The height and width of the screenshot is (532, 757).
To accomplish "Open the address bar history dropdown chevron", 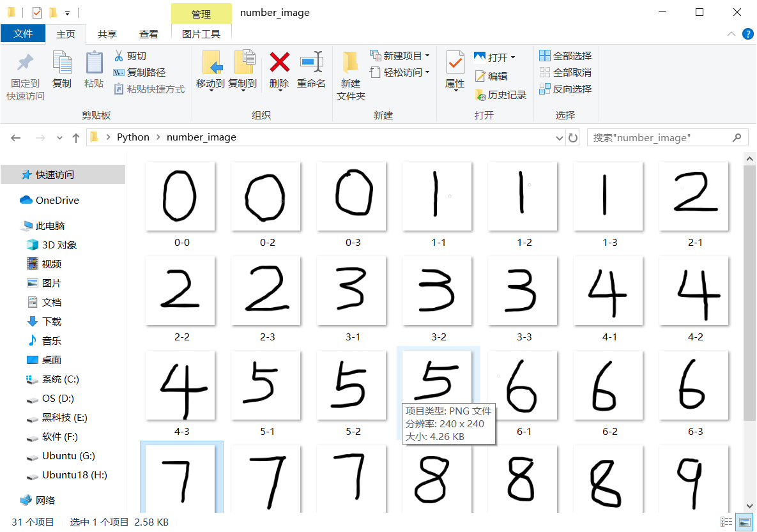I will [560, 137].
